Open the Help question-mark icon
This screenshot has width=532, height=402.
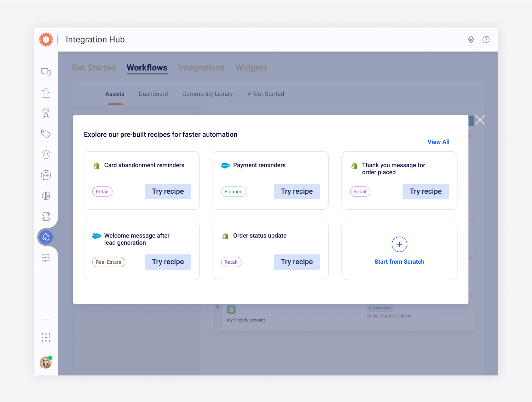pos(486,40)
